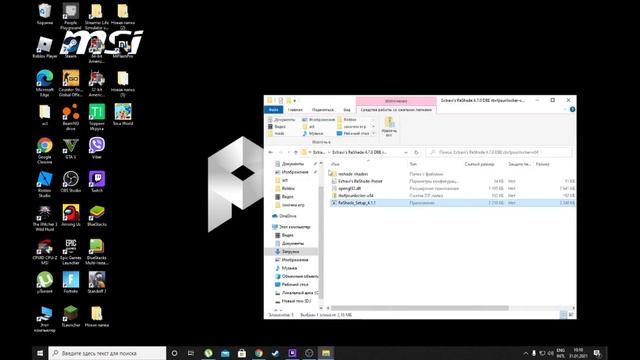This screenshot has height=360, width=640.
Task: Open the BeamNG.drive desktop shortcut
Action: click(71, 117)
